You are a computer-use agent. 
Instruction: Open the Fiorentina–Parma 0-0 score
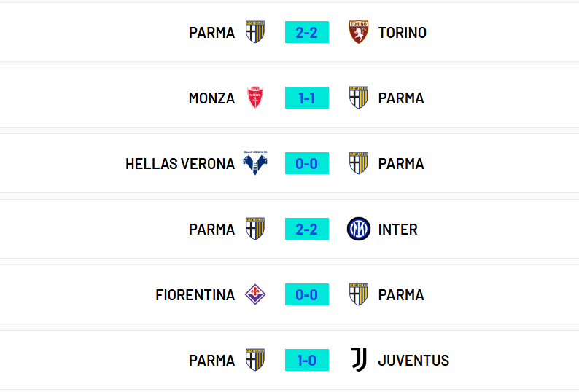tap(307, 294)
